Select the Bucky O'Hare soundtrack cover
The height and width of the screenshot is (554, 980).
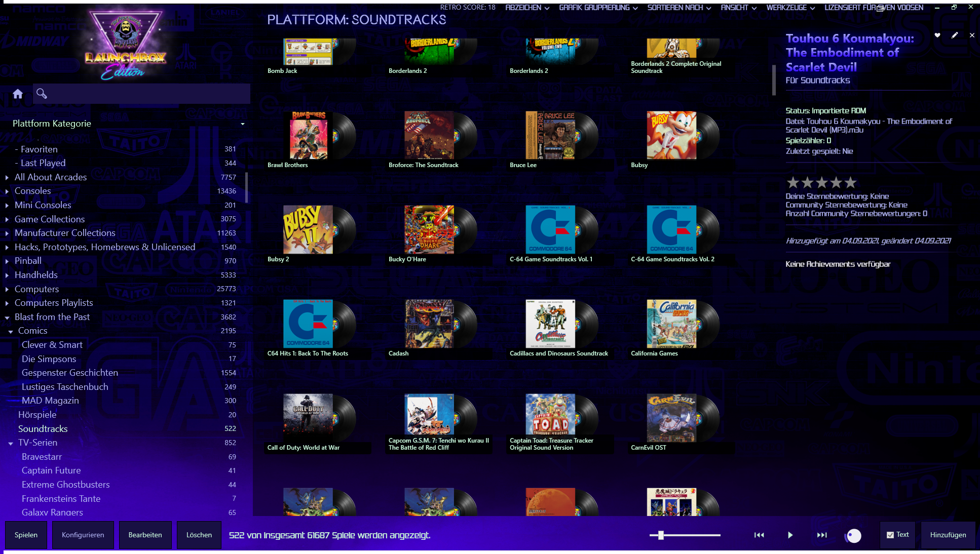429,229
